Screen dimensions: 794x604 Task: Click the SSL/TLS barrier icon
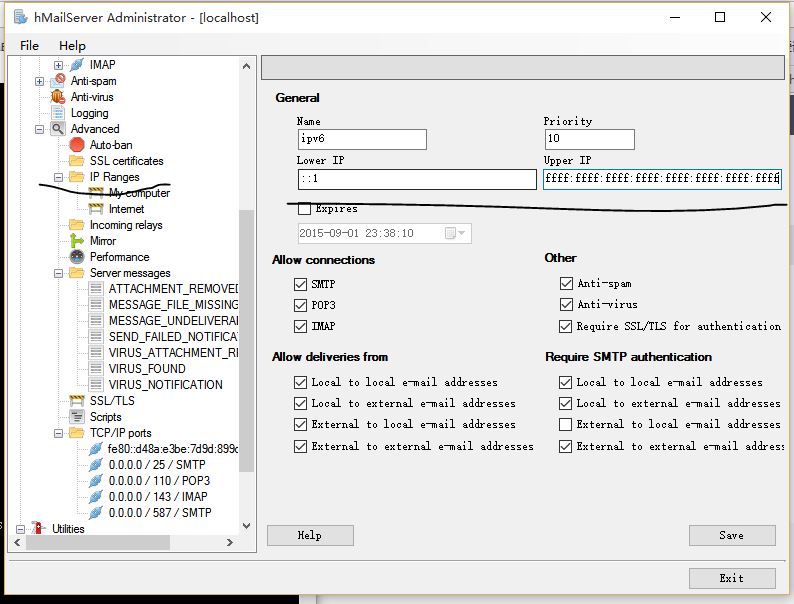(77, 400)
